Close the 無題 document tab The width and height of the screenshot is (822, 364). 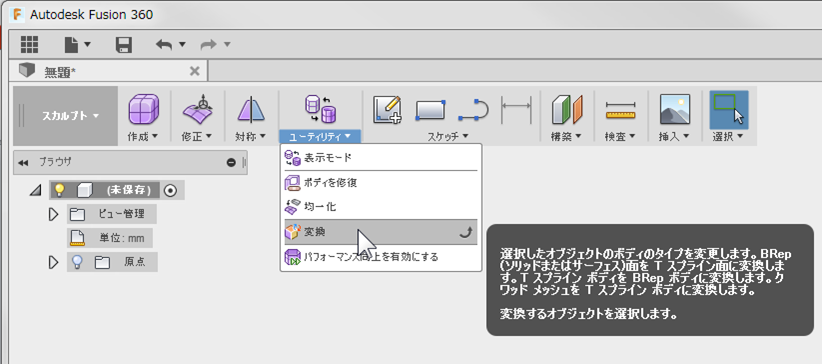[194, 71]
